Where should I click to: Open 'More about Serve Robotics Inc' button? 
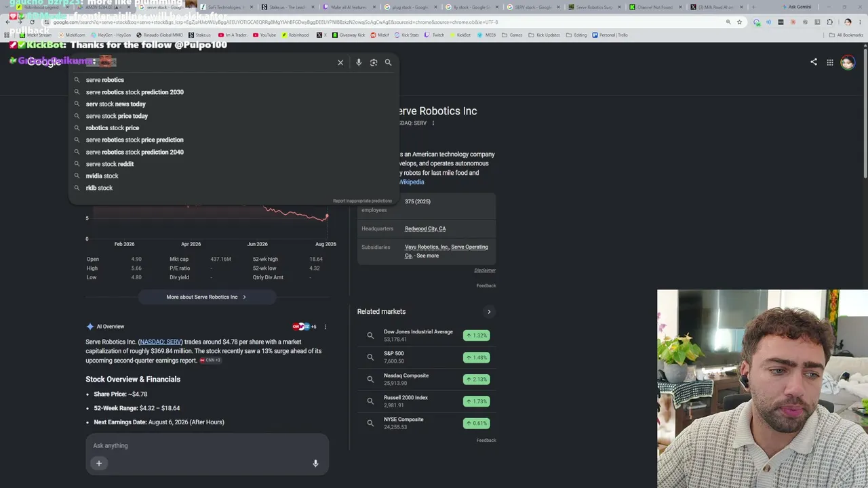pos(207,297)
